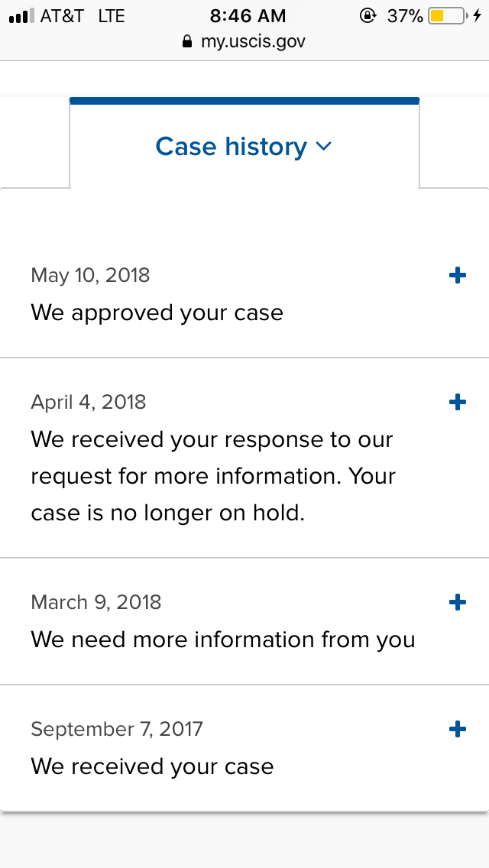Screen dimensions: 489x868
Task: Expand the September 7, 2017 entry plus icon
Action: [457, 729]
